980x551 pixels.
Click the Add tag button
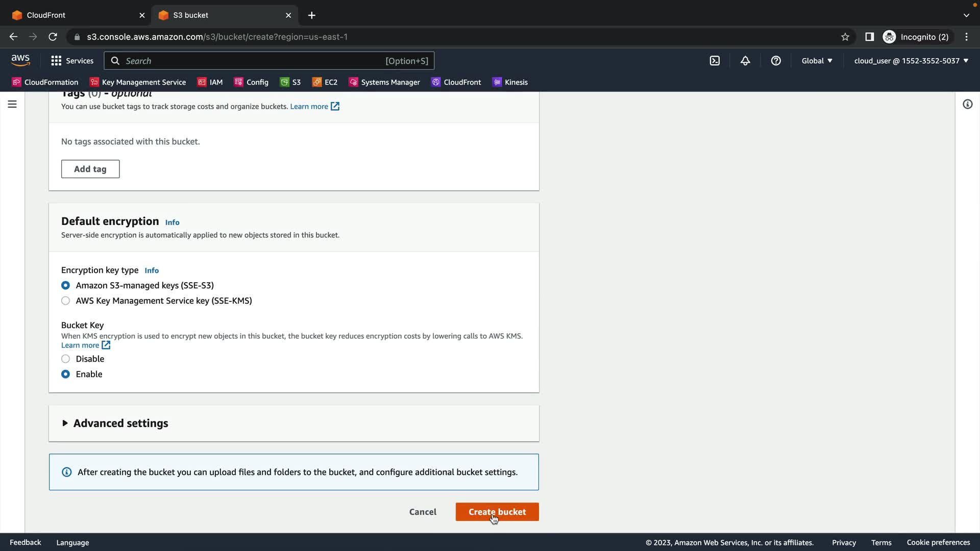[90, 169]
